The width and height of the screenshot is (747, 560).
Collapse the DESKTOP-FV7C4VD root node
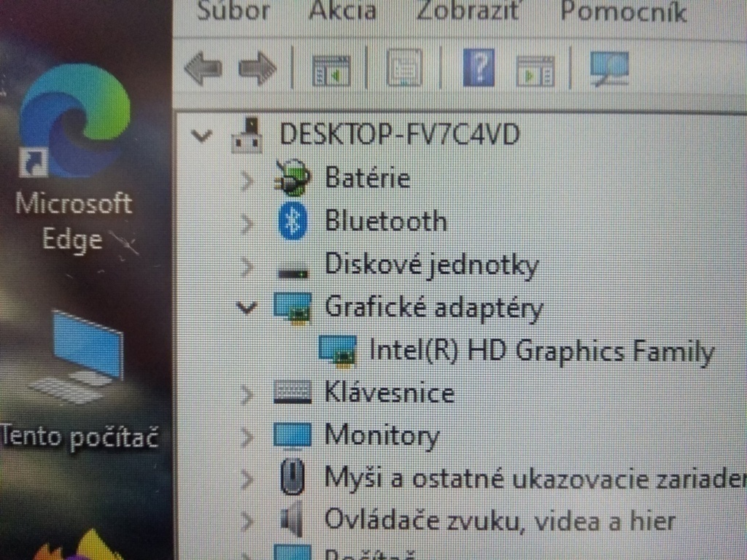pyautogui.click(x=204, y=135)
